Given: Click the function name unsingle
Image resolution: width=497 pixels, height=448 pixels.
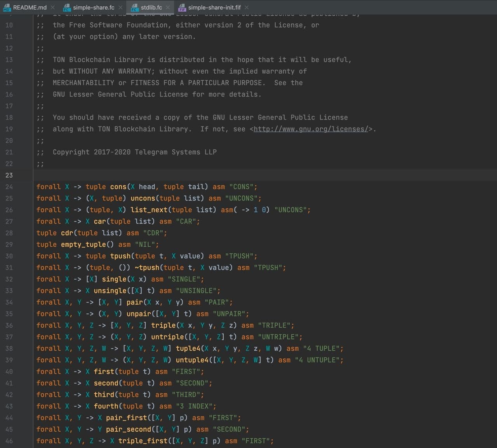Looking at the screenshot, I should click(x=110, y=291).
